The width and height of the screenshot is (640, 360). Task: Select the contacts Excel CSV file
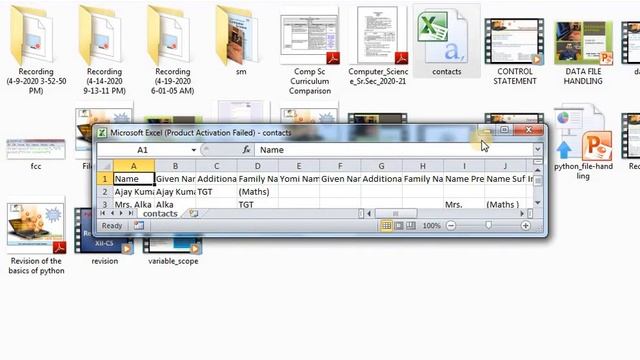tap(447, 41)
